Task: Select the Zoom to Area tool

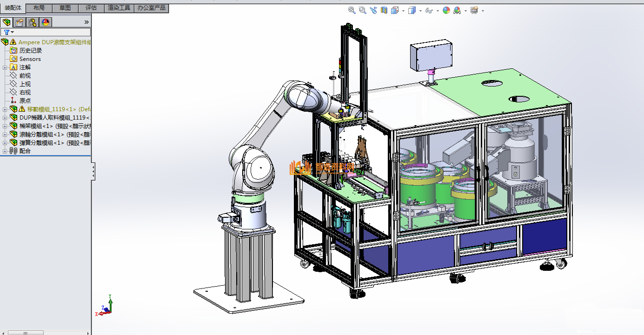Action: pyautogui.click(x=363, y=10)
